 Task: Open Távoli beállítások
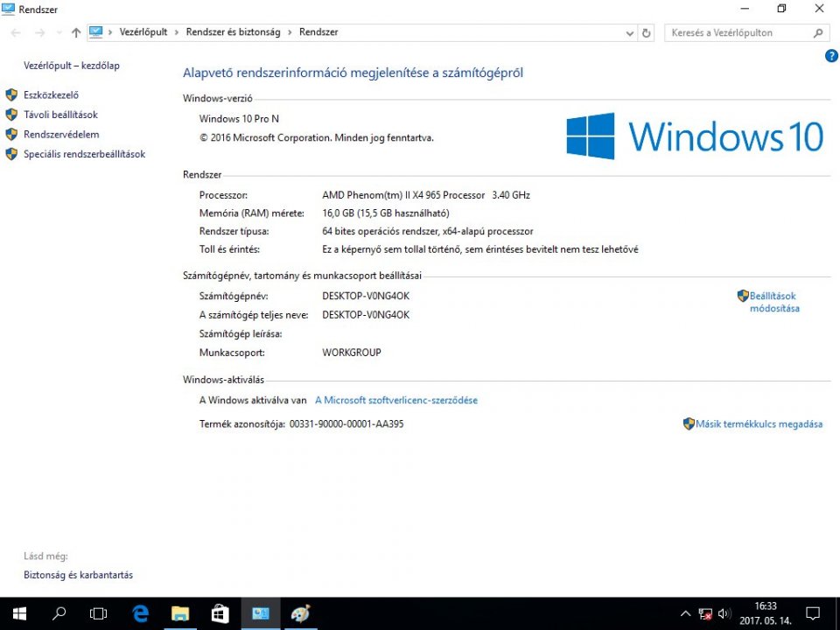point(60,115)
